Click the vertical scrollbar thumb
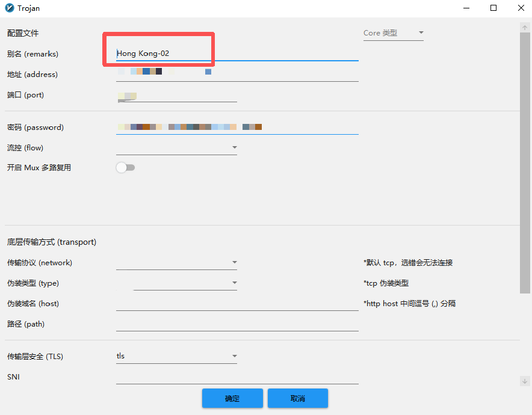 [525, 162]
